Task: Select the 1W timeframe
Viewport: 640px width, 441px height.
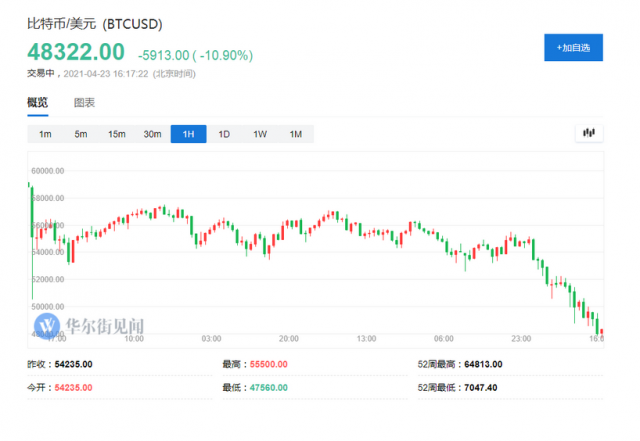Action: (260, 134)
